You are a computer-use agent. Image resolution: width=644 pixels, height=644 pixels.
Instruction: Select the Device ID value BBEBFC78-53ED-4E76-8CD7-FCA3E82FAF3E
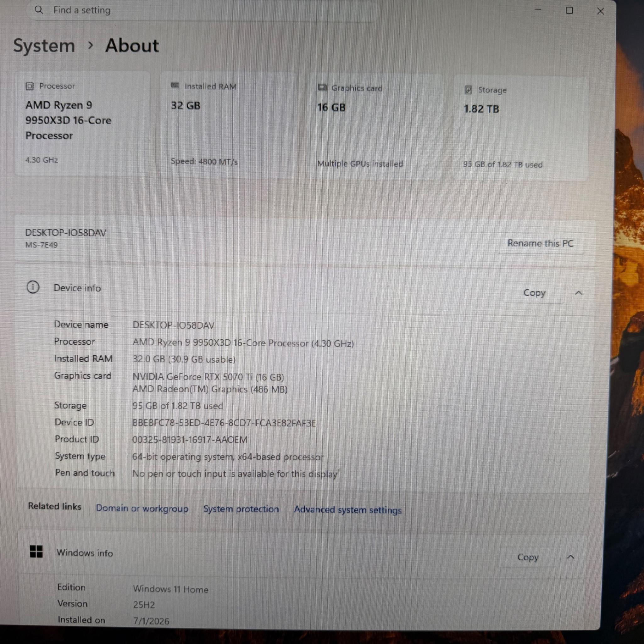[224, 423]
